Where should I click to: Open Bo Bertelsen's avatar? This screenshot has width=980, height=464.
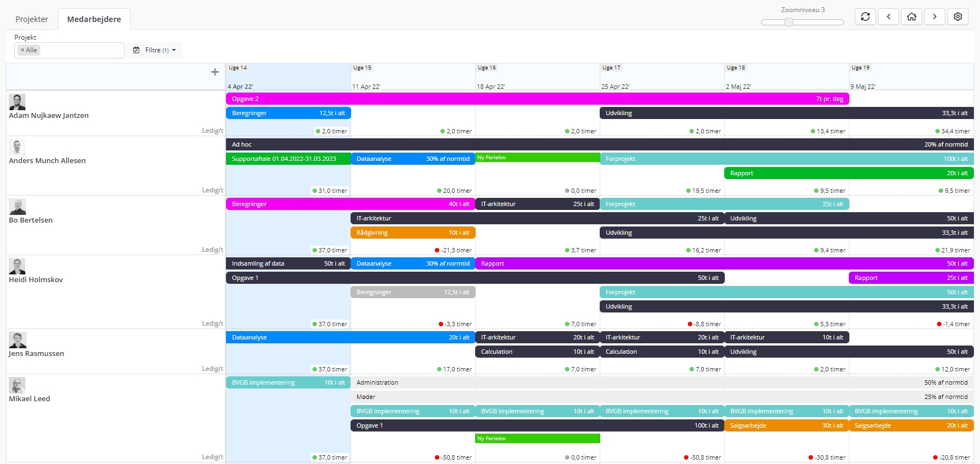click(17, 207)
